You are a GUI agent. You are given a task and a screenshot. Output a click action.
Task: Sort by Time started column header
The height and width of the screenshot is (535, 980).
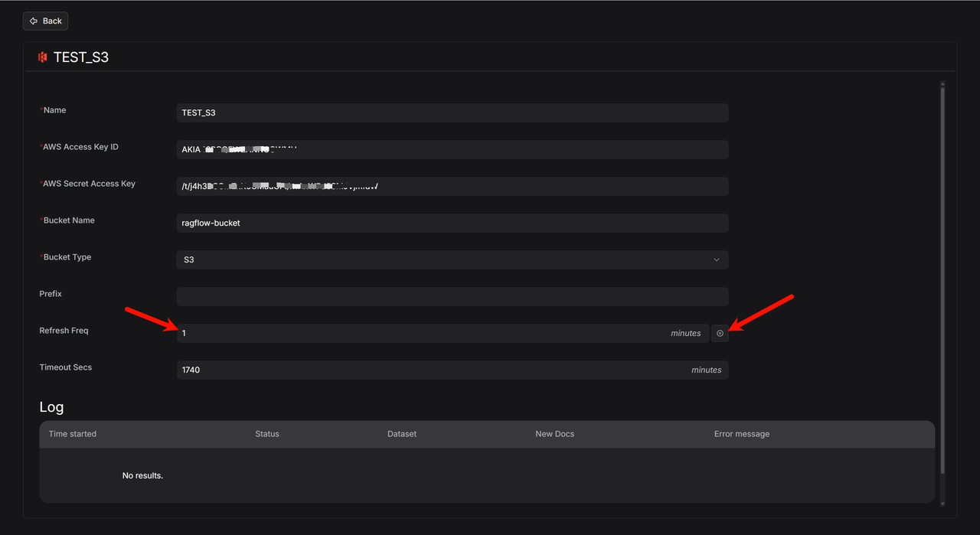tap(73, 434)
